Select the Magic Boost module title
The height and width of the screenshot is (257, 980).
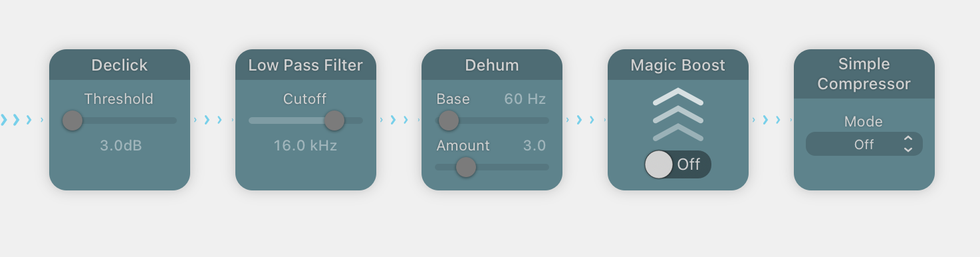pos(678,65)
